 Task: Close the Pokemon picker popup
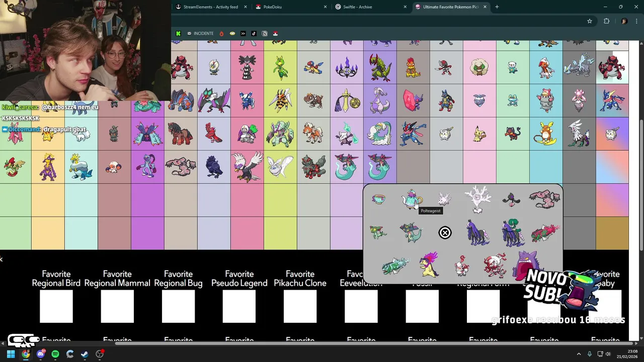tap(445, 233)
